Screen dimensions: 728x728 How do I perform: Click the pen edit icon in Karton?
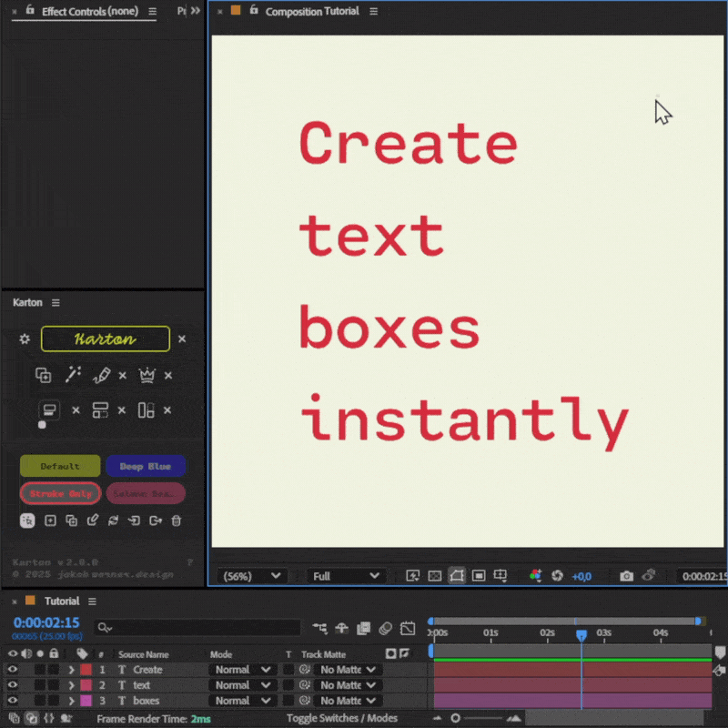102,375
